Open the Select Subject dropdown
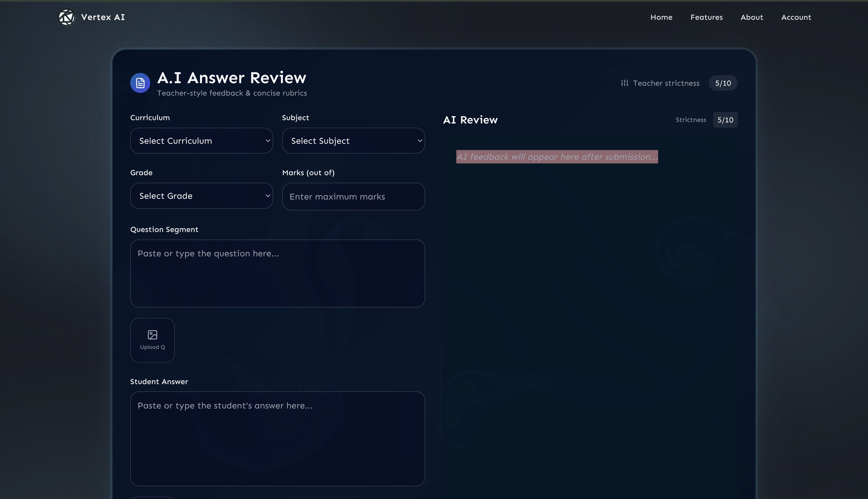Screen dimensions: 868x499 pos(353,140)
